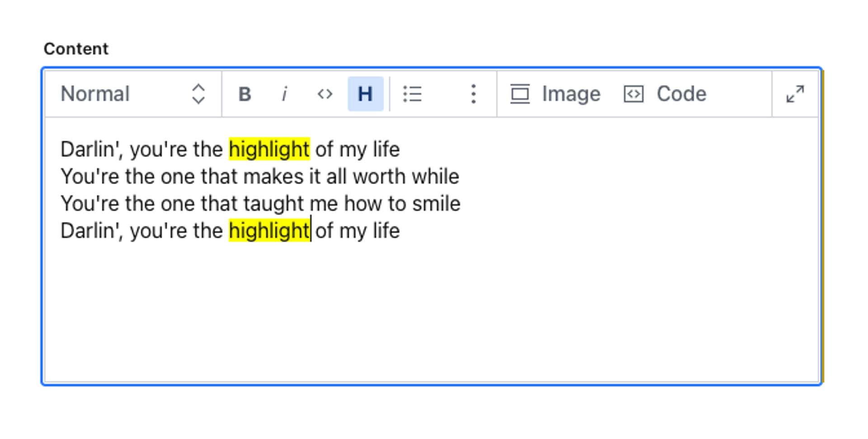Open the more options menu
The image size is (868, 439).
473,94
